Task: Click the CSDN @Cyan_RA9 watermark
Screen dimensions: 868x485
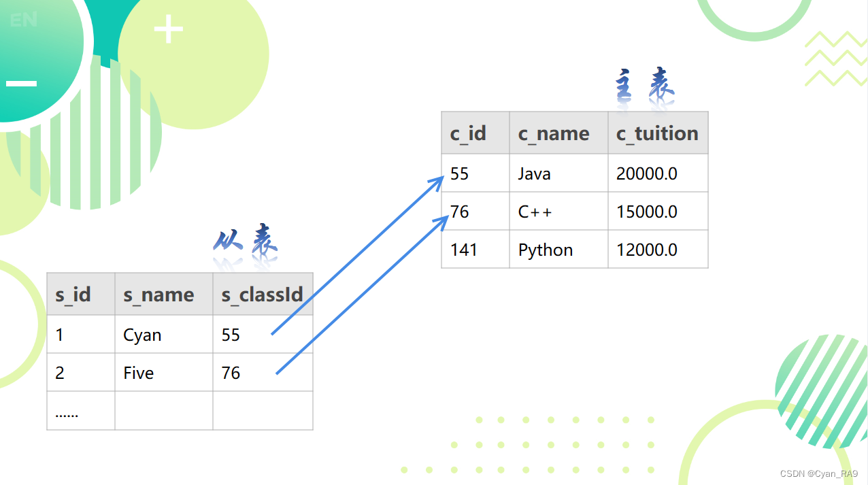Action: (x=818, y=473)
